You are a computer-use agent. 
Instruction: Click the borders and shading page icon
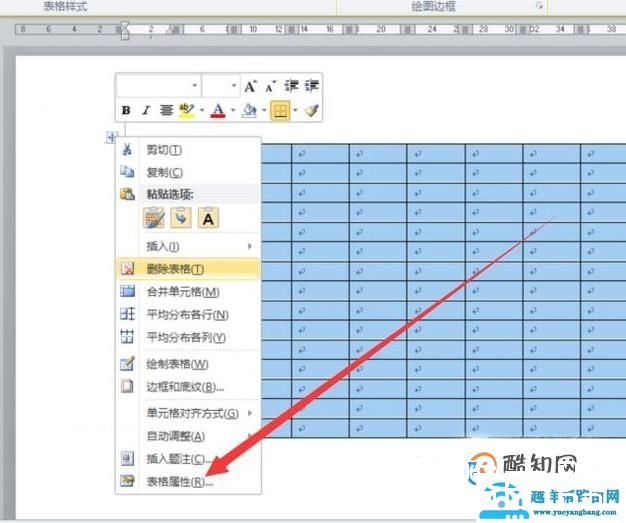pos(127,386)
